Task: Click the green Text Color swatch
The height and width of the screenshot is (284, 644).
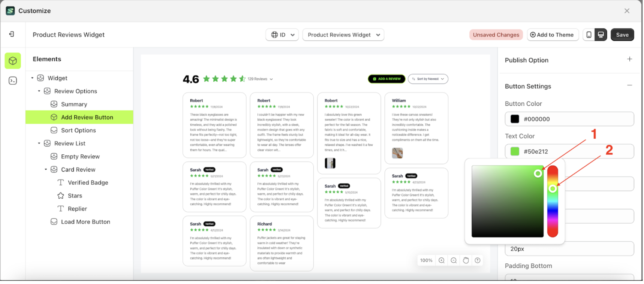Action: tap(515, 151)
